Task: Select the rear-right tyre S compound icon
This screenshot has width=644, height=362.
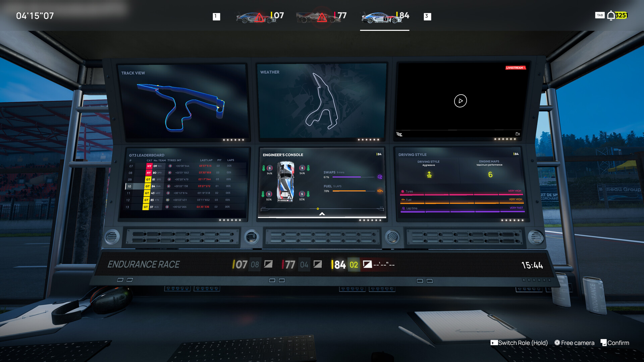Action: point(302,194)
